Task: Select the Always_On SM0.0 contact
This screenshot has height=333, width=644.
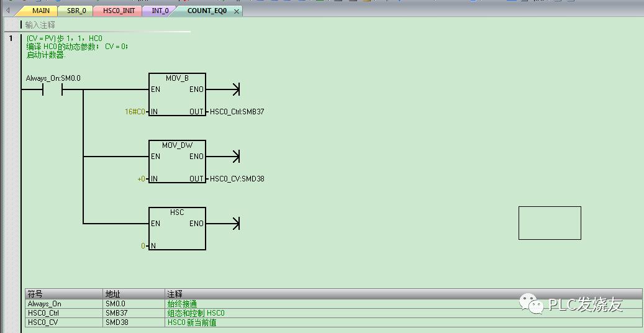Action: (52, 89)
